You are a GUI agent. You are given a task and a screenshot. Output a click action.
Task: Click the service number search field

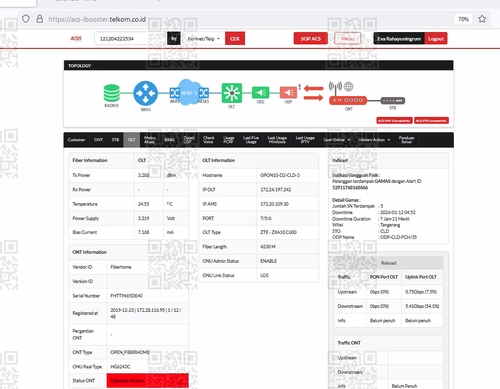pos(130,38)
